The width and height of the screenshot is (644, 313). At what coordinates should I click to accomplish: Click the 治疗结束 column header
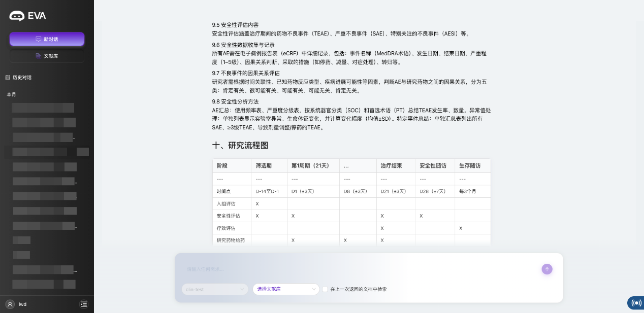(392, 166)
